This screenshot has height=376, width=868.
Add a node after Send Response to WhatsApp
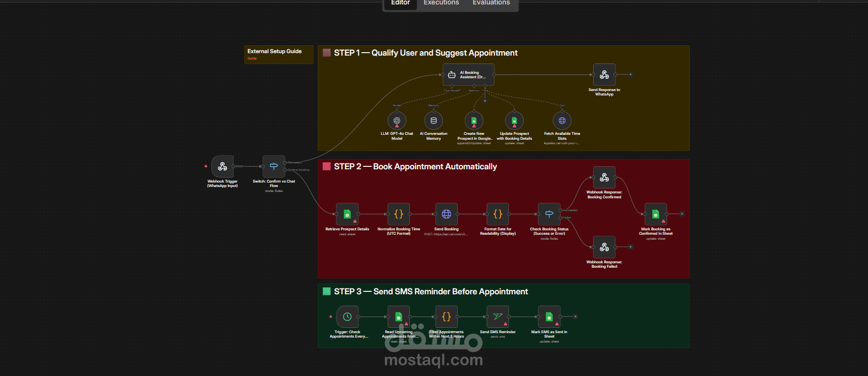click(x=631, y=75)
